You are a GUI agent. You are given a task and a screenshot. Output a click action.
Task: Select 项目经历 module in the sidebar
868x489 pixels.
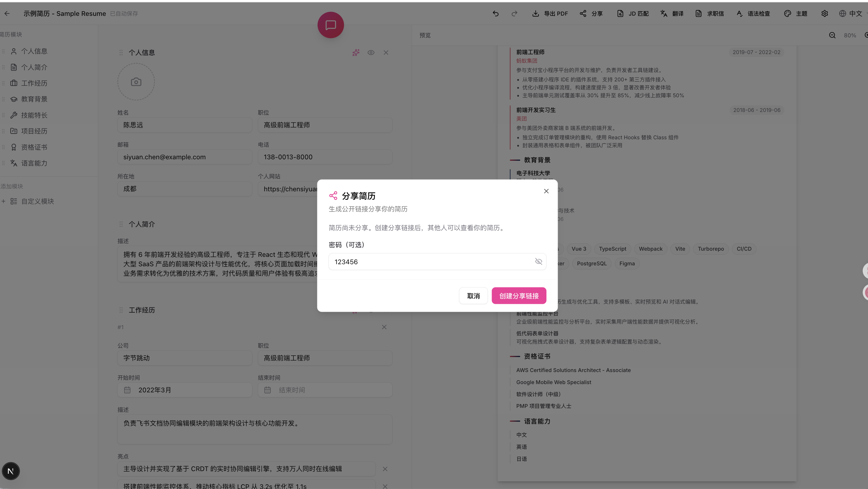pos(34,131)
